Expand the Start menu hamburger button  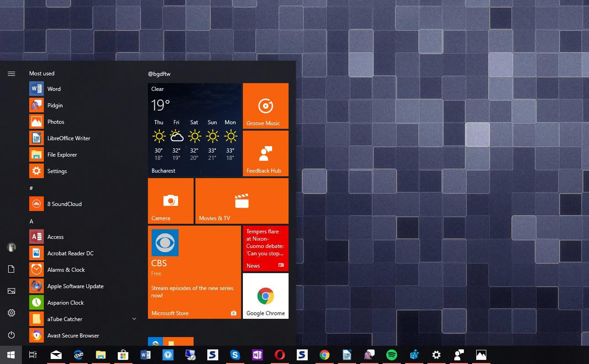[x=11, y=74]
